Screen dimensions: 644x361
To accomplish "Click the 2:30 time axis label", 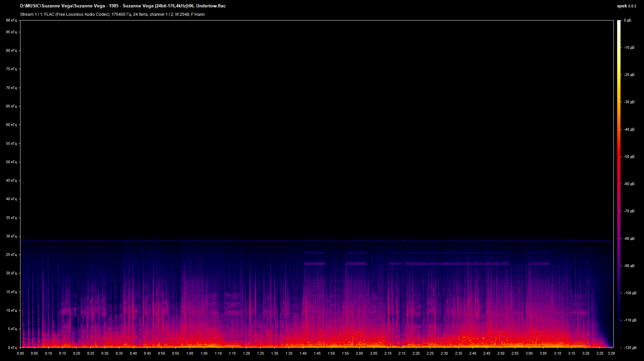I will tap(444, 354).
